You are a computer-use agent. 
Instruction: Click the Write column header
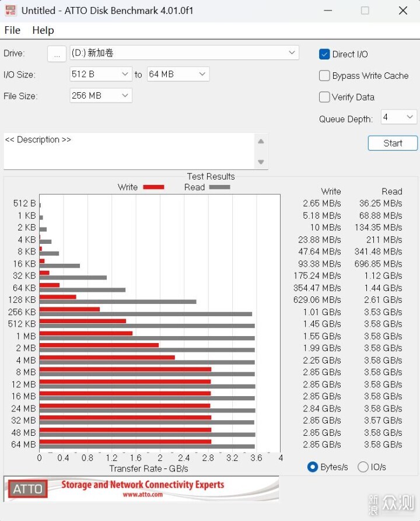coord(331,191)
